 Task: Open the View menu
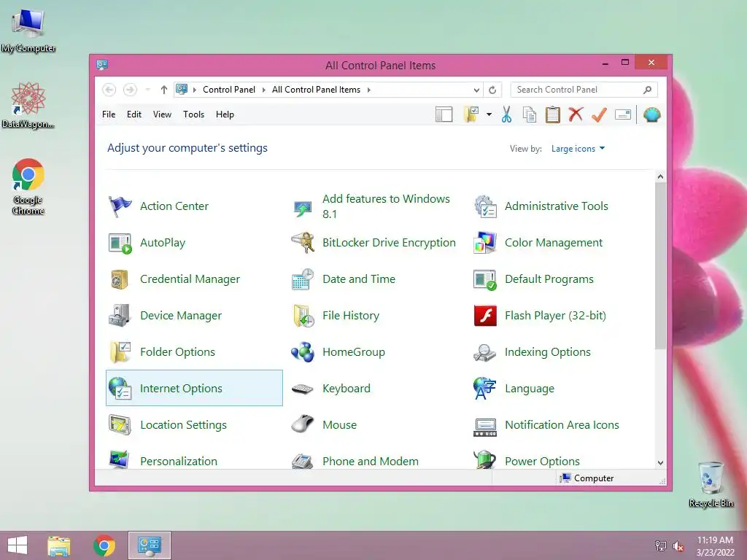pos(162,114)
